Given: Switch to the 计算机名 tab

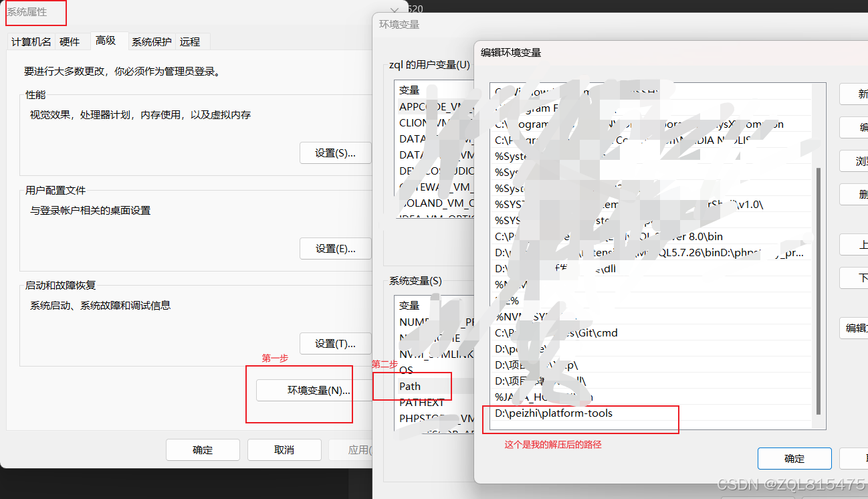Looking at the screenshot, I should coord(31,41).
